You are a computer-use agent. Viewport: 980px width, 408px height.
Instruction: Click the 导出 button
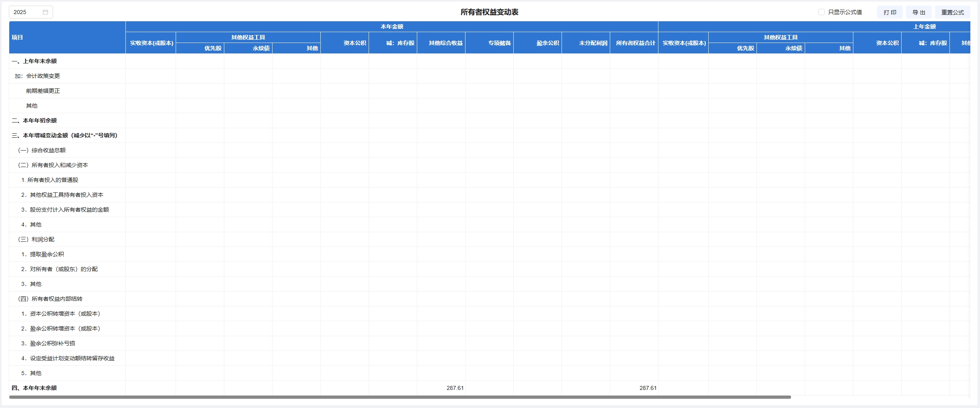click(x=918, y=12)
